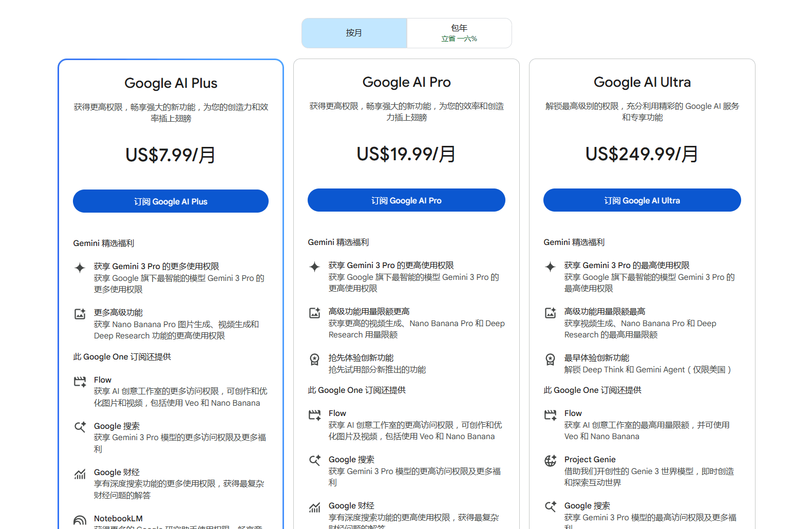
Task: Click Gemini 精选福利 label in Ultra plan
Action: pyautogui.click(x=574, y=242)
